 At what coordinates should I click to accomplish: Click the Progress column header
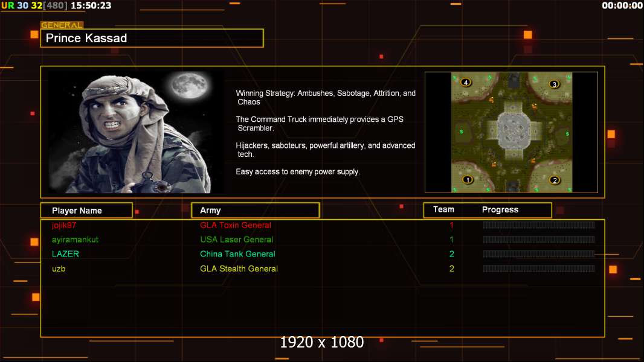tap(500, 210)
